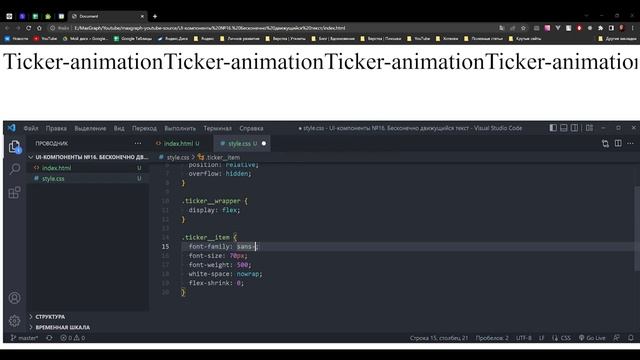The height and width of the screenshot is (360, 640).
Task: Open the Переход menu
Action: (x=144, y=128)
